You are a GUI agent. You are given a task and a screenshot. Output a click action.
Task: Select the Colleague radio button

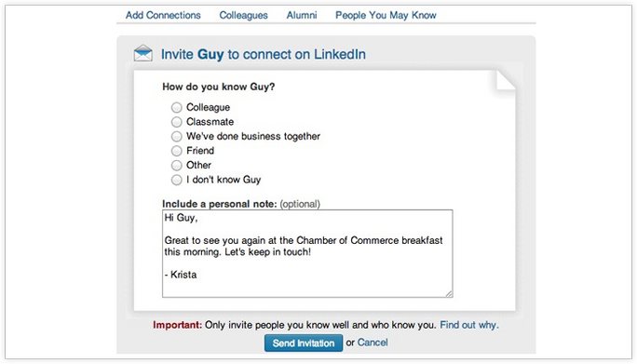point(176,107)
